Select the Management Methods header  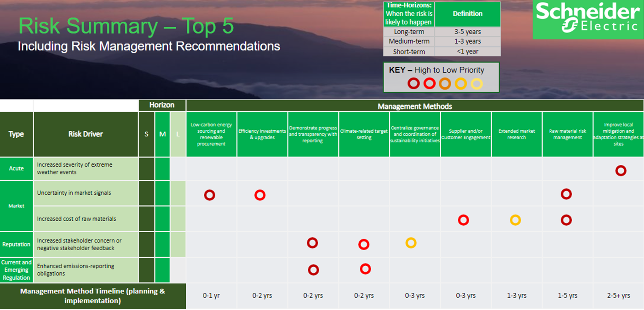414,106
